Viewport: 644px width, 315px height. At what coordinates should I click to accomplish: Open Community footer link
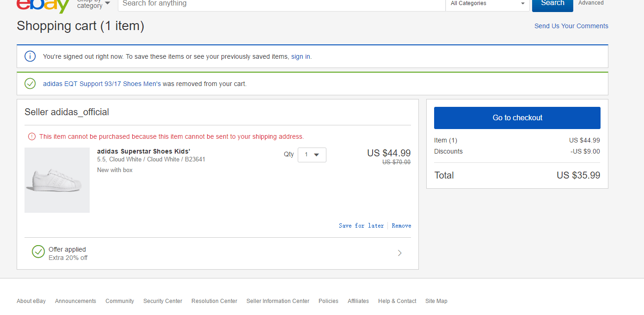[x=120, y=301]
